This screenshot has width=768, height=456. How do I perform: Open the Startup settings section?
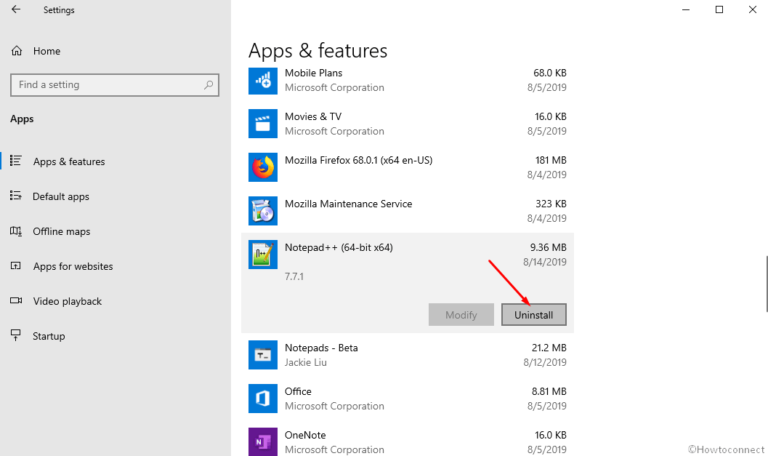point(48,336)
